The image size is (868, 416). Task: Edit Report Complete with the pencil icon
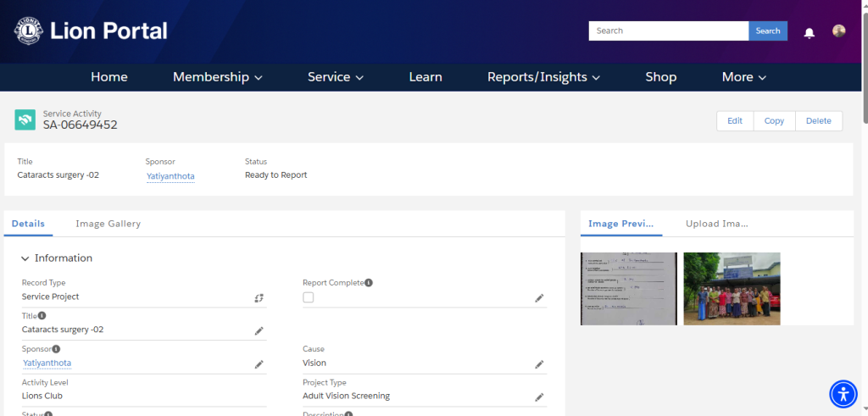[x=539, y=297]
